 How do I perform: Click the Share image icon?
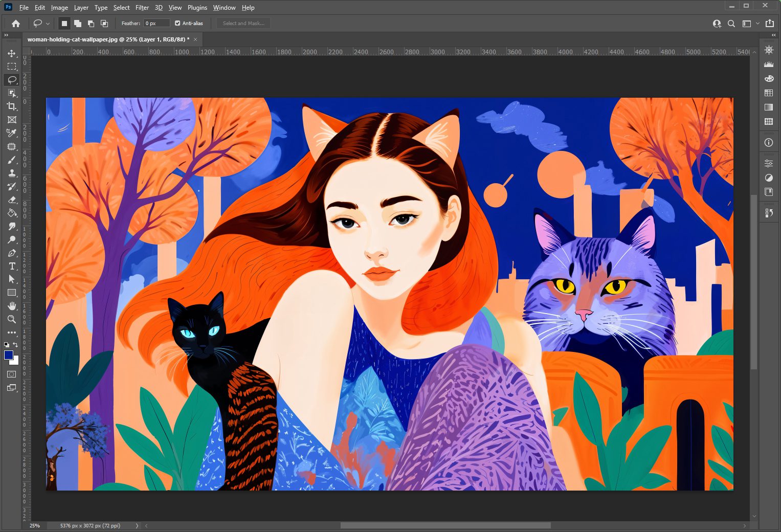770,24
